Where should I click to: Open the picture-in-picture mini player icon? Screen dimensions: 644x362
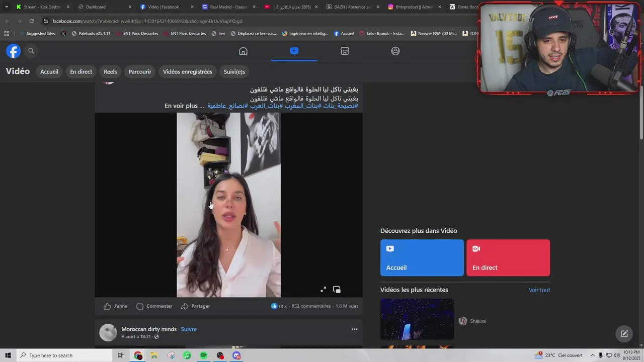(337, 289)
